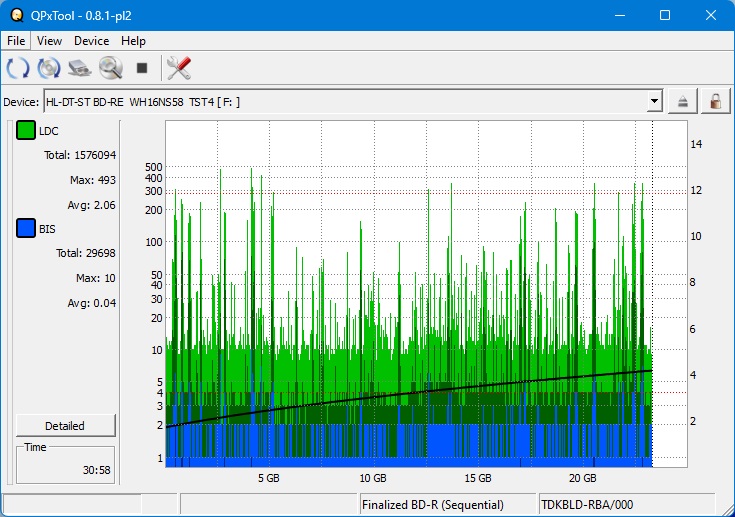Screen dimensions: 735x517
Task: Click the HL-DT-ST BD-RE device combo box
Action: coord(353,102)
